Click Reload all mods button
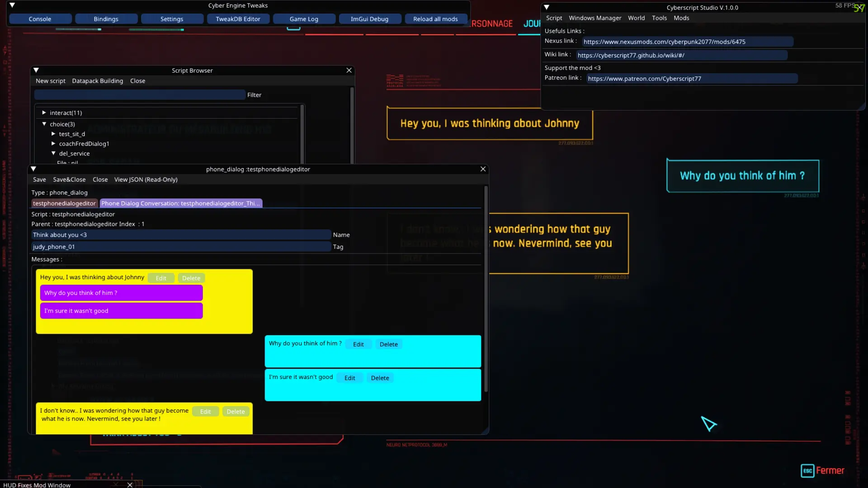868x488 pixels. (435, 19)
